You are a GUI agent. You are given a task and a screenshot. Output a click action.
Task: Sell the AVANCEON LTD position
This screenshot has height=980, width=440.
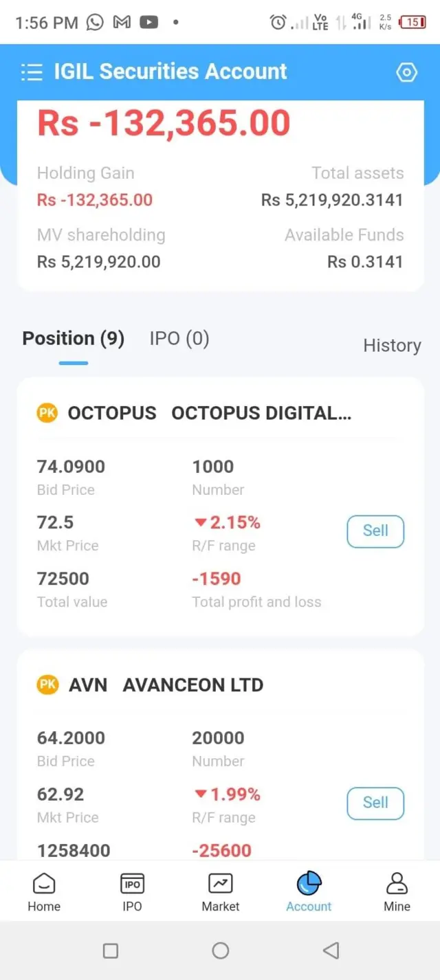[375, 803]
